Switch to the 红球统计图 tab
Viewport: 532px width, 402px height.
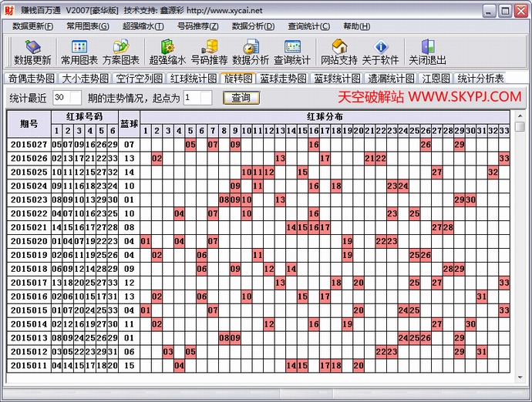coord(194,79)
